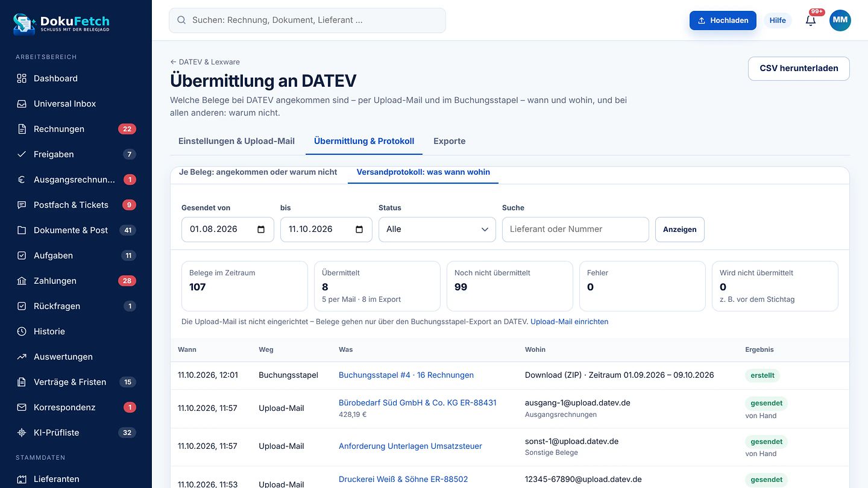Select Versandprotokoll: was wann wohin tab
The width and height of the screenshot is (868, 488).
click(x=423, y=172)
